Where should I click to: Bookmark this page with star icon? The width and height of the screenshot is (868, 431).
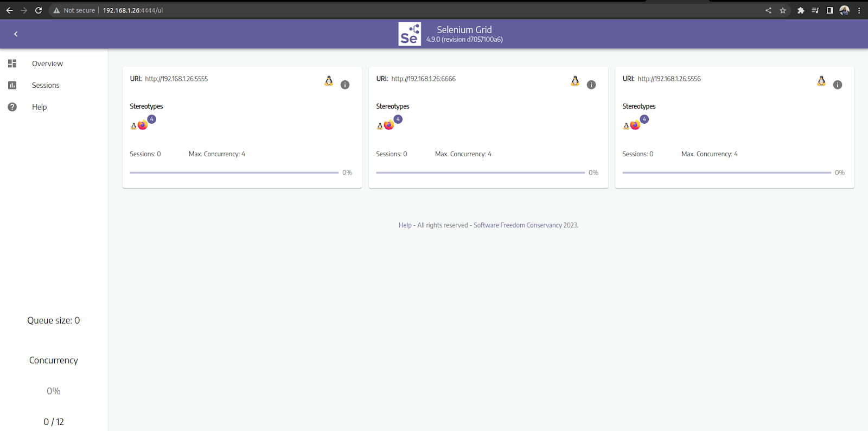(783, 10)
